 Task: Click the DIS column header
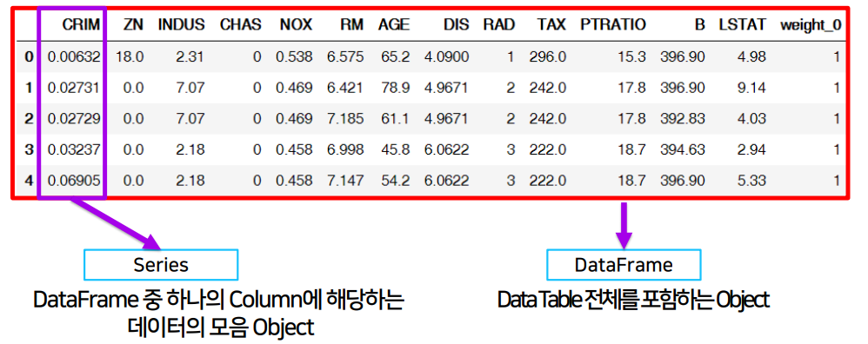[456, 24]
